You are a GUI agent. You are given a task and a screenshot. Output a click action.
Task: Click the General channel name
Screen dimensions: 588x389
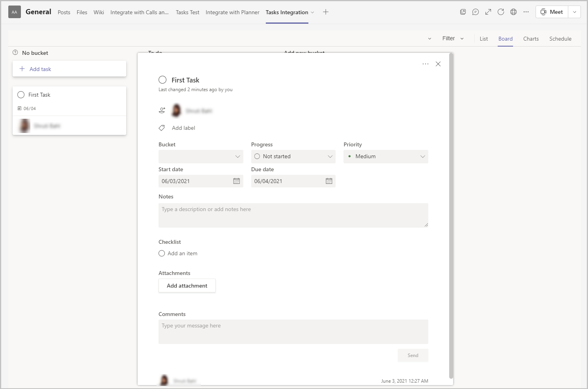click(38, 12)
